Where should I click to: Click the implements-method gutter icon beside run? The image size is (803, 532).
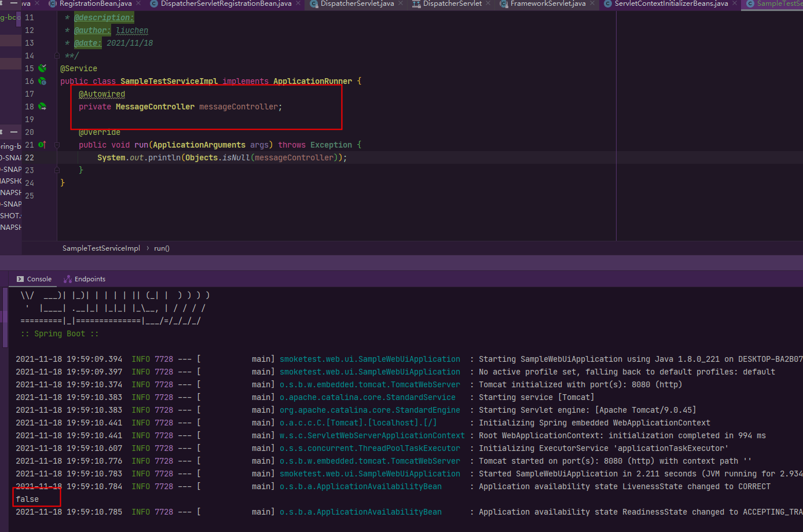coord(42,145)
